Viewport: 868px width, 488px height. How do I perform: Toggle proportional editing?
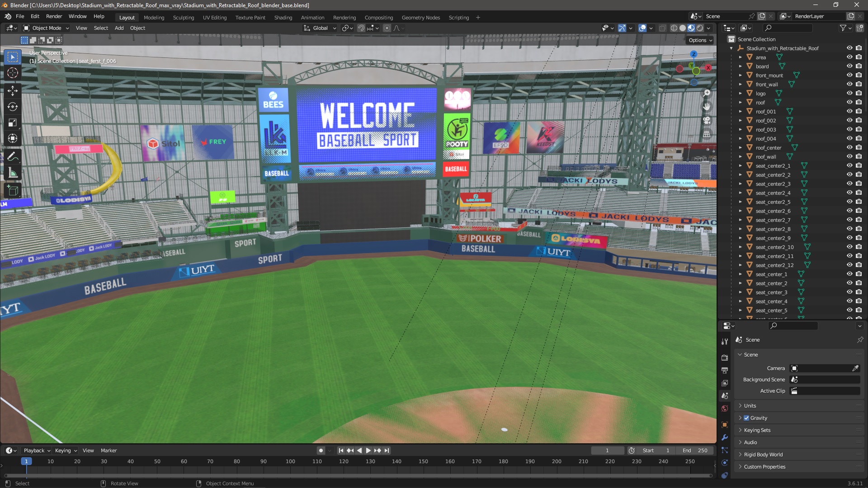click(x=387, y=28)
